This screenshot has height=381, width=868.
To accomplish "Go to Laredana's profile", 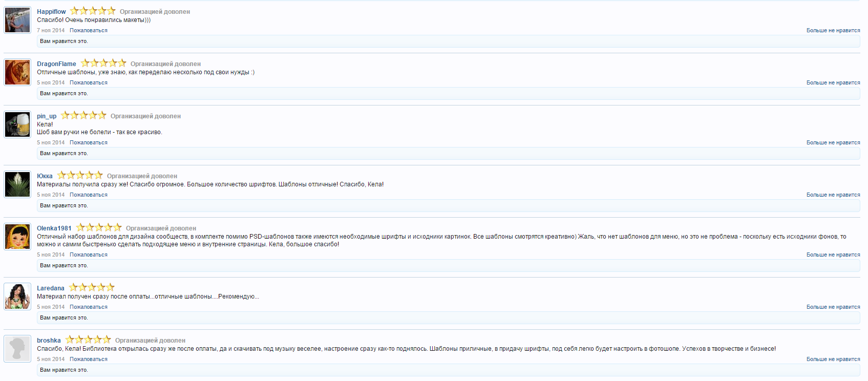I will 51,288.
